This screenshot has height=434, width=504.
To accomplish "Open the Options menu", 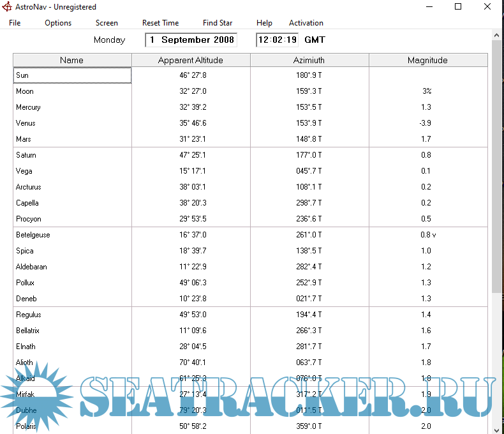I will click(58, 23).
